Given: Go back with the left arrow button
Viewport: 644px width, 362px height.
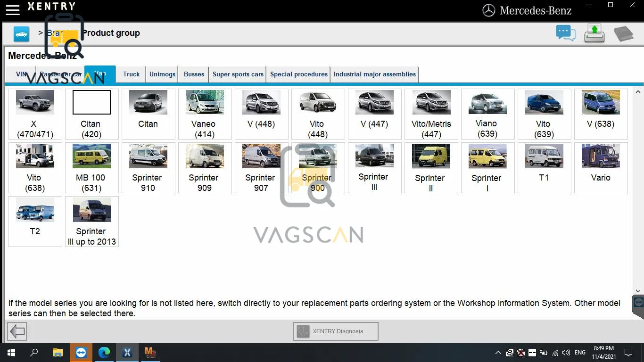Looking at the screenshot, I should tap(17, 331).
